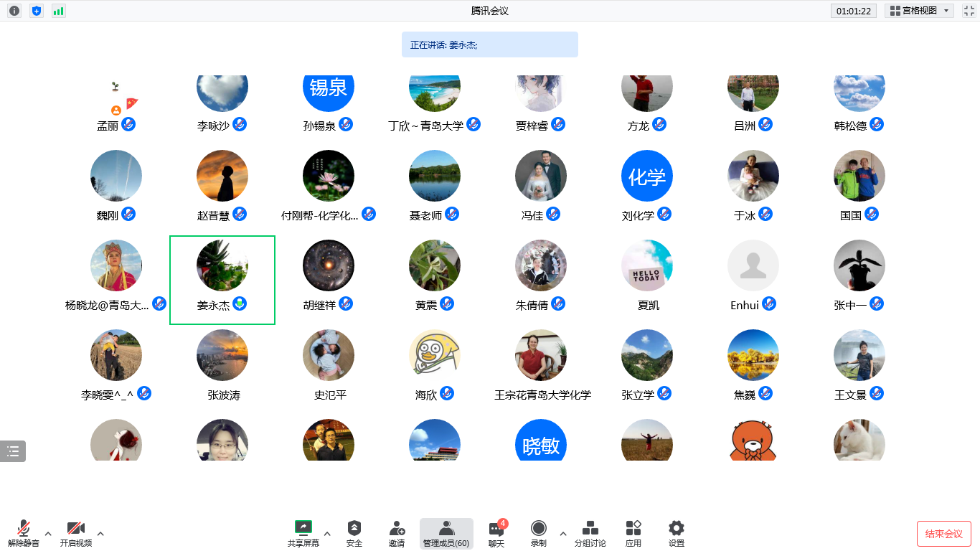Click 共享屏幕 to share screen
This screenshot has height=551, width=980.
[x=303, y=534]
